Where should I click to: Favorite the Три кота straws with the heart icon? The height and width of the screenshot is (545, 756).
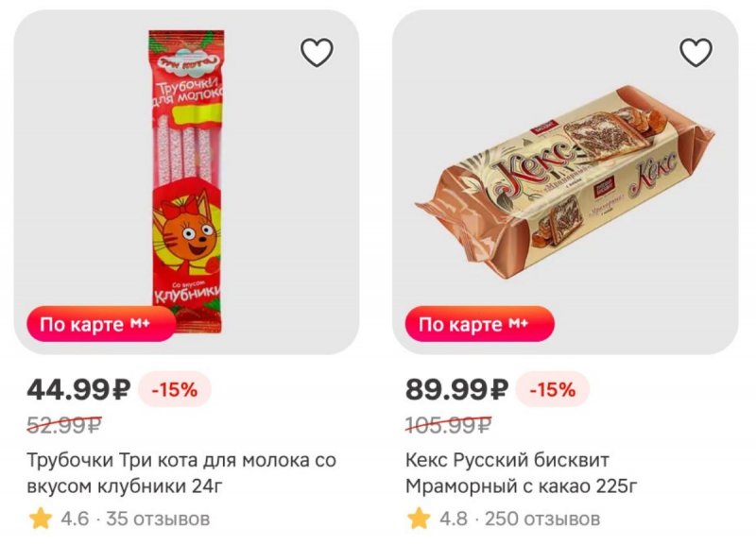[317, 53]
